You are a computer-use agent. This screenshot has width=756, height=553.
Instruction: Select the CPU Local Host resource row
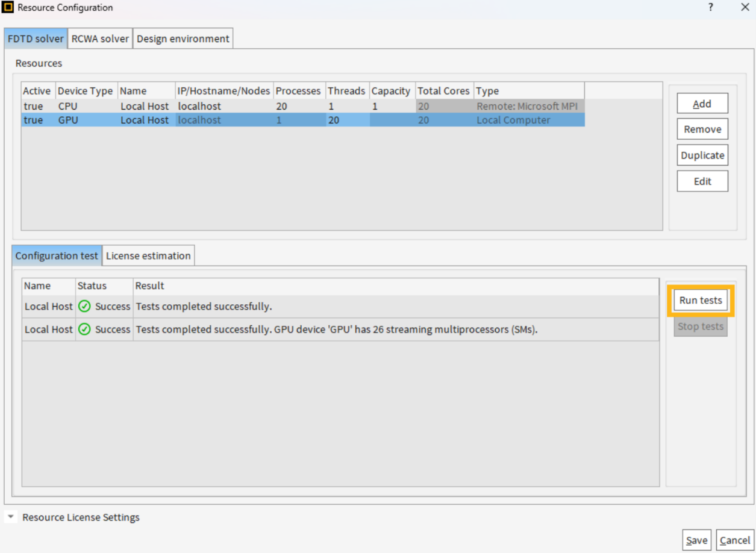point(145,107)
